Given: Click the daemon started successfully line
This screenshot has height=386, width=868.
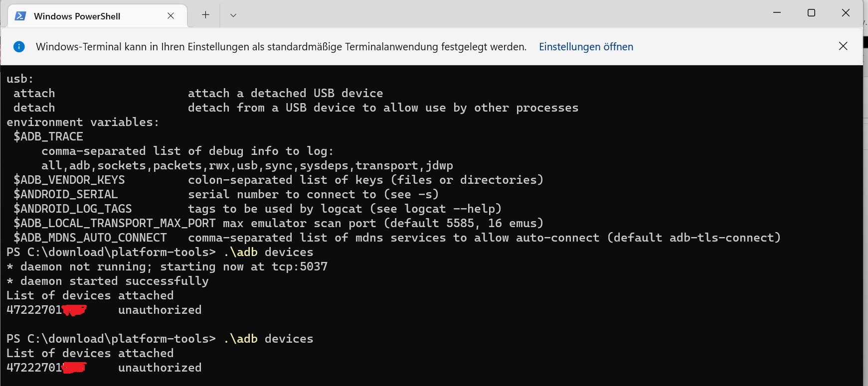Looking at the screenshot, I should pos(108,281).
